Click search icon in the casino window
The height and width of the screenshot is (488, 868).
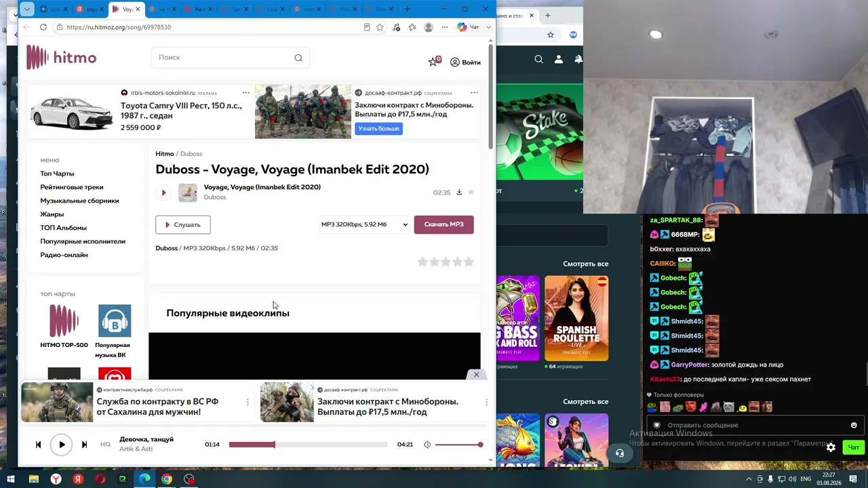coord(538,60)
